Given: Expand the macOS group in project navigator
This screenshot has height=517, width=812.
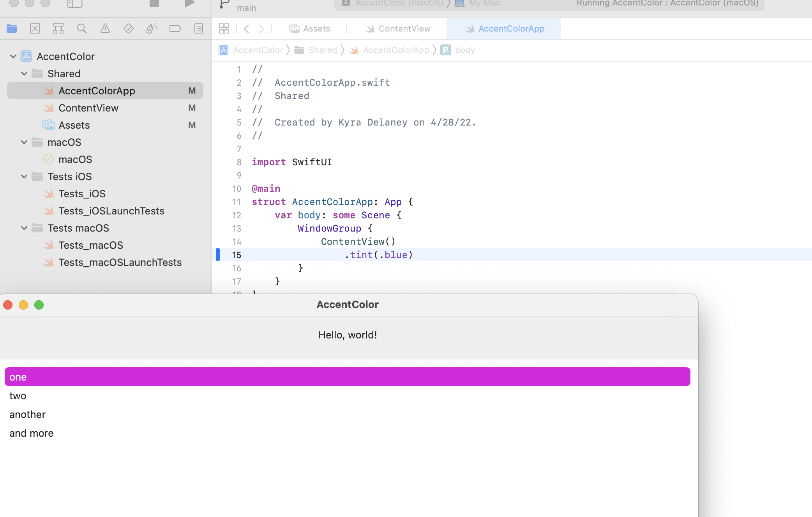Looking at the screenshot, I should tap(24, 142).
